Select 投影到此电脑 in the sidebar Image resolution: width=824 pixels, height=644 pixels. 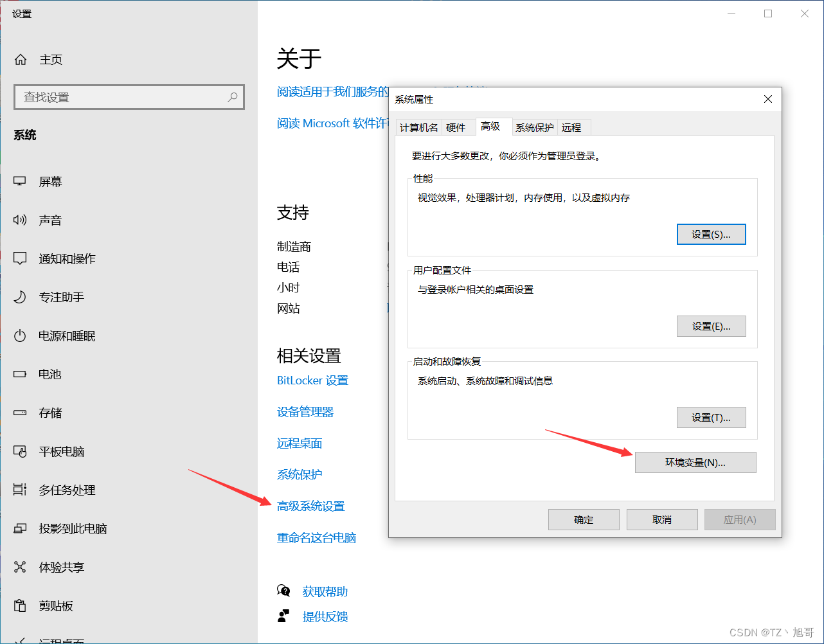[x=73, y=529]
